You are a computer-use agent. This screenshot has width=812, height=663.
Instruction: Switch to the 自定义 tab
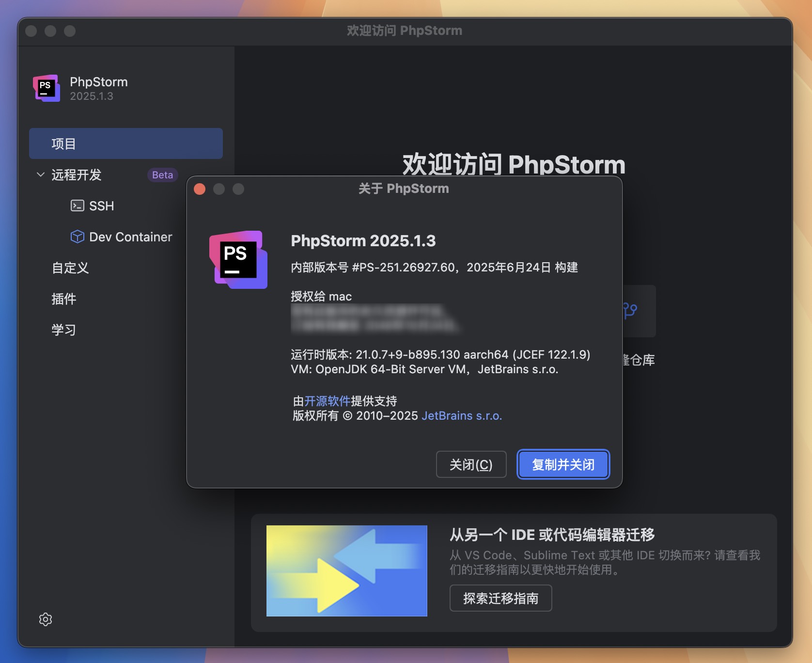click(x=70, y=268)
